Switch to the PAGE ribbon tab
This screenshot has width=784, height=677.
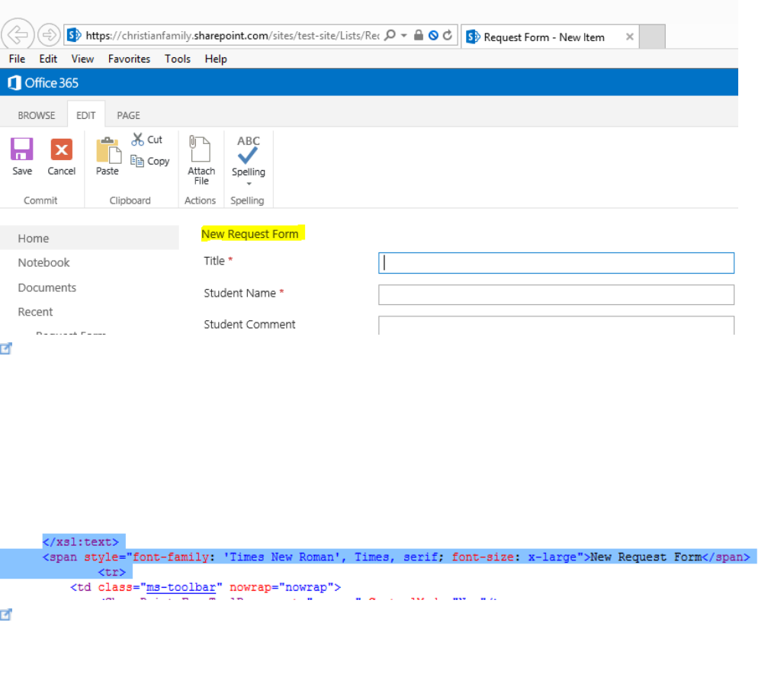[x=128, y=115]
